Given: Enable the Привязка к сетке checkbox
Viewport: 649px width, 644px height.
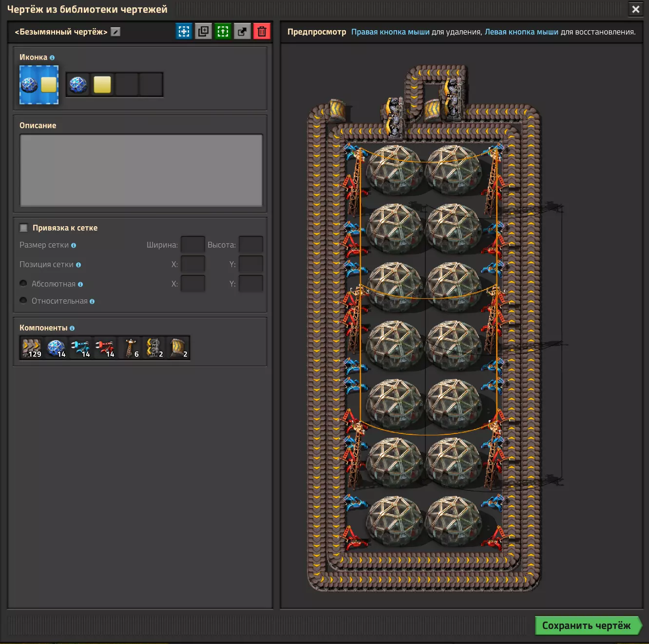Looking at the screenshot, I should click(24, 228).
